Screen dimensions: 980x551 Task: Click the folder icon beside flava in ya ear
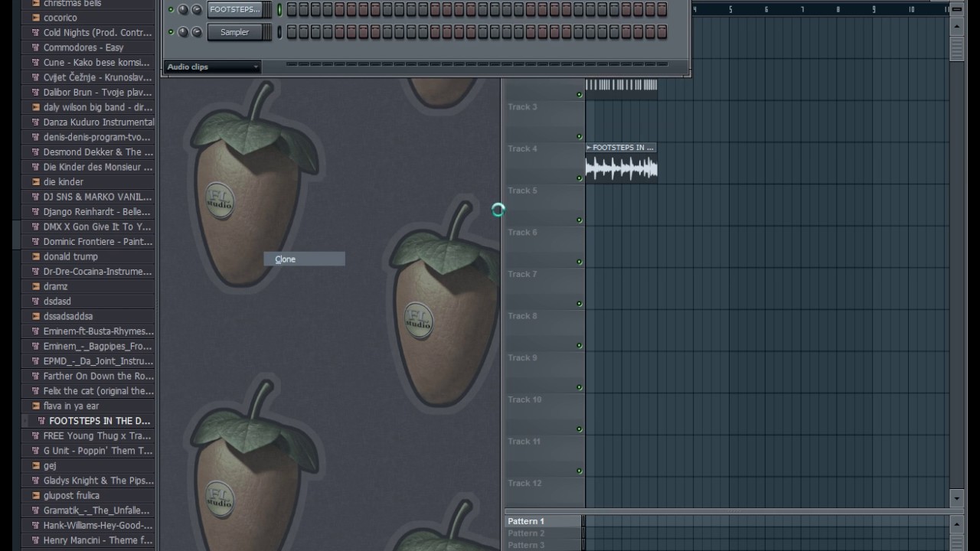pos(35,406)
